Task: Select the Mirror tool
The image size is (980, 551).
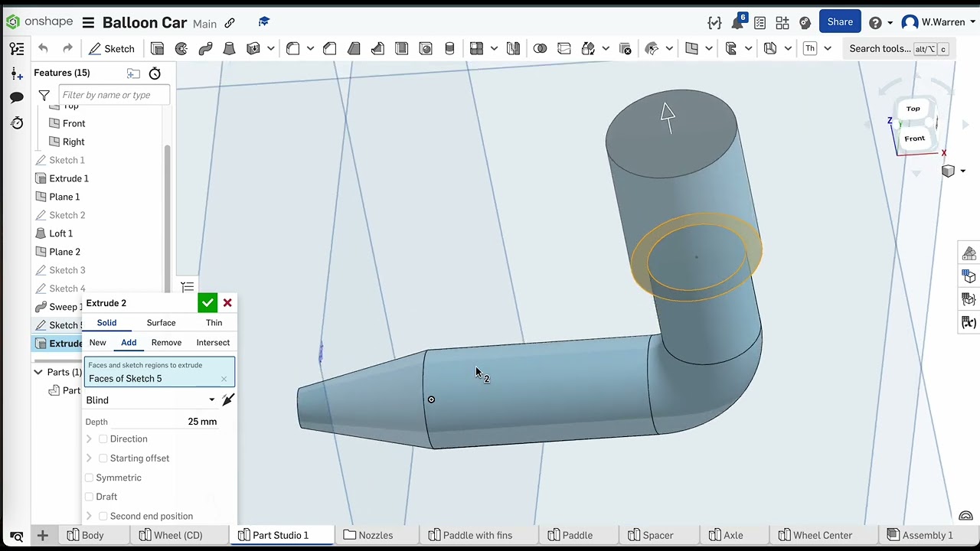Action: [513, 49]
